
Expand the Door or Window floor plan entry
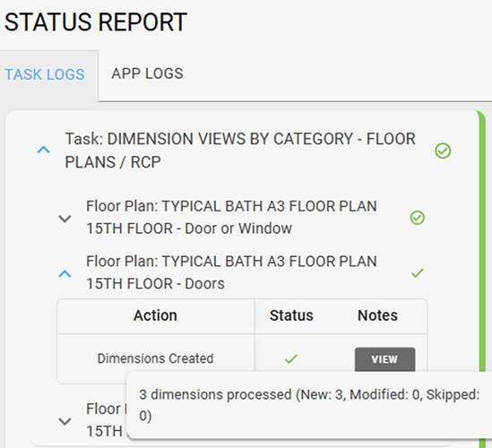[65, 219]
